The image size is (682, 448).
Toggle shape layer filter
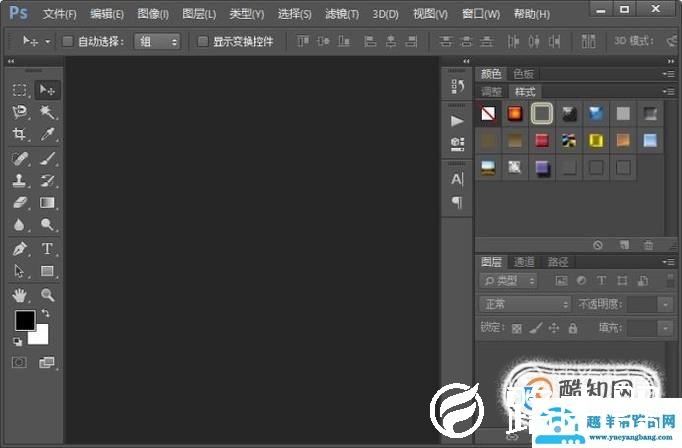(x=622, y=281)
